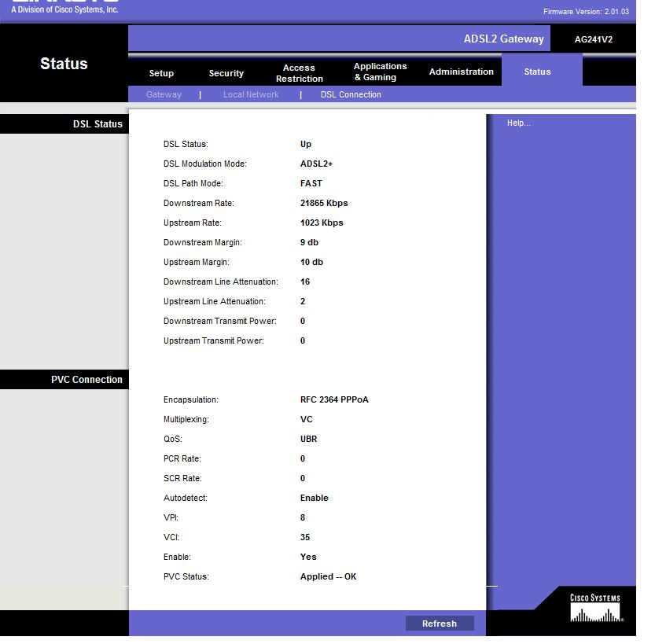Open the Access Restriction tab
The width and height of the screenshot is (655, 644).
(x=299, y=73)
